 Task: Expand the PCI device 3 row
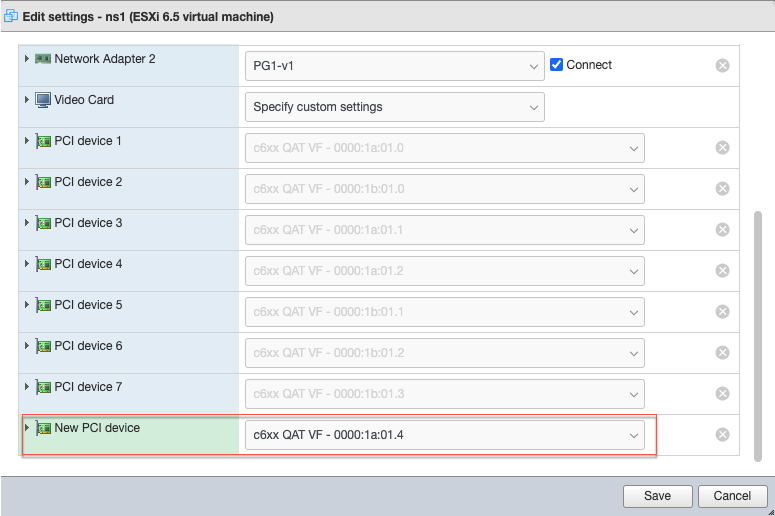27,222
